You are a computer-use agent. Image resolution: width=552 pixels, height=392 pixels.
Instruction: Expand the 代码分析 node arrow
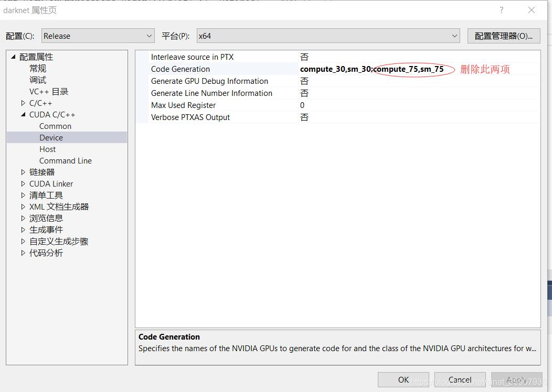23,253
